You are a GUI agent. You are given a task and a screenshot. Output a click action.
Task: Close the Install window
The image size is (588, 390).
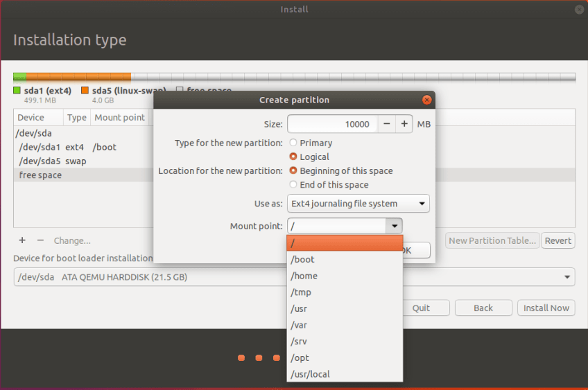tap(579, 10)
